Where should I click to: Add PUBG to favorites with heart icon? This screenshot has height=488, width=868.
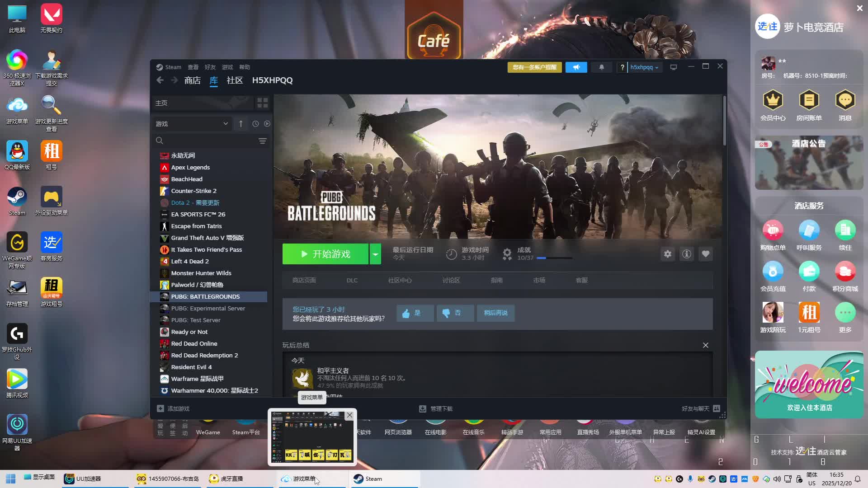[705, 254]
